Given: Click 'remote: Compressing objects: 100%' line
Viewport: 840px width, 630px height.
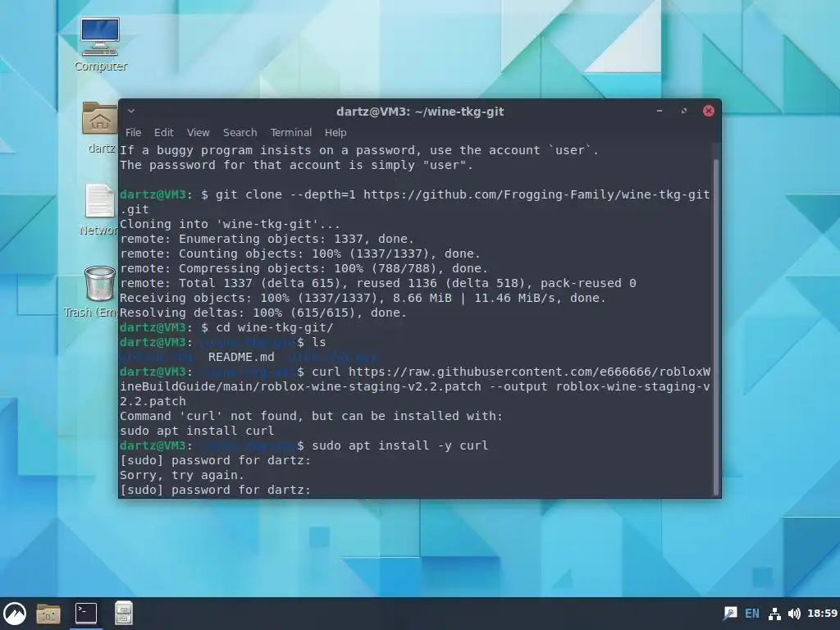Looking at the screenshot, I should pyautogui.click(x=304, y=268).
